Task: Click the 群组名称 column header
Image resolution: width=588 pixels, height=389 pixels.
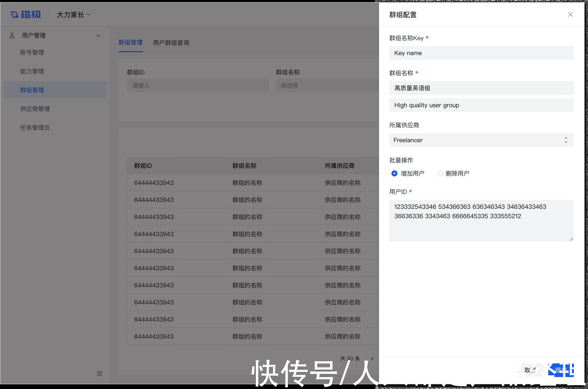Action: point(244,166)
